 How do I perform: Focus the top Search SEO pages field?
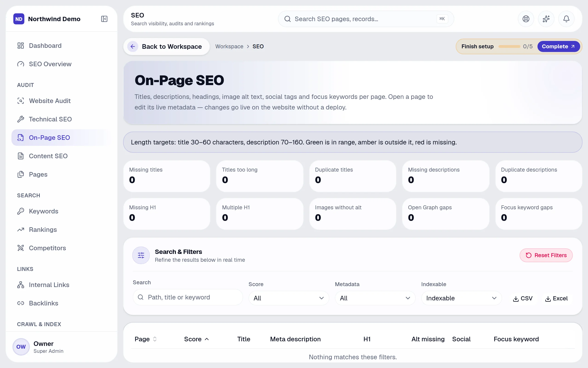tap(366, 19)
